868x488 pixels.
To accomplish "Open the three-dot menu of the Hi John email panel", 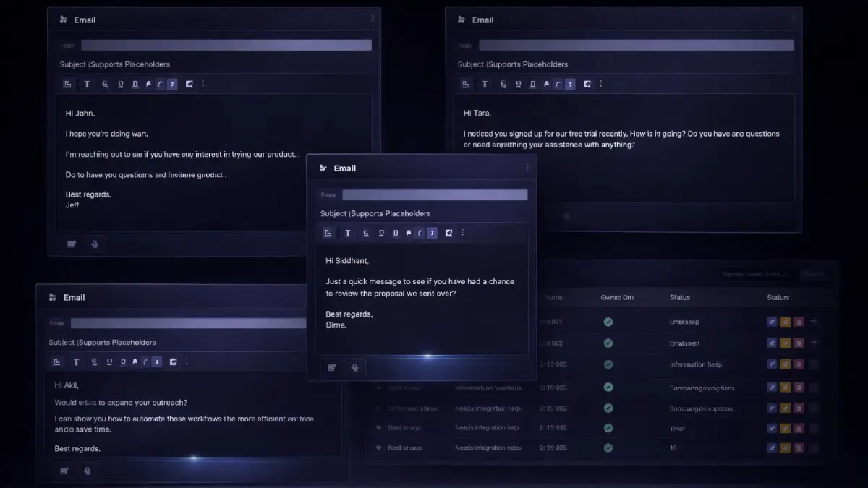I will click(x=373, y=19).
